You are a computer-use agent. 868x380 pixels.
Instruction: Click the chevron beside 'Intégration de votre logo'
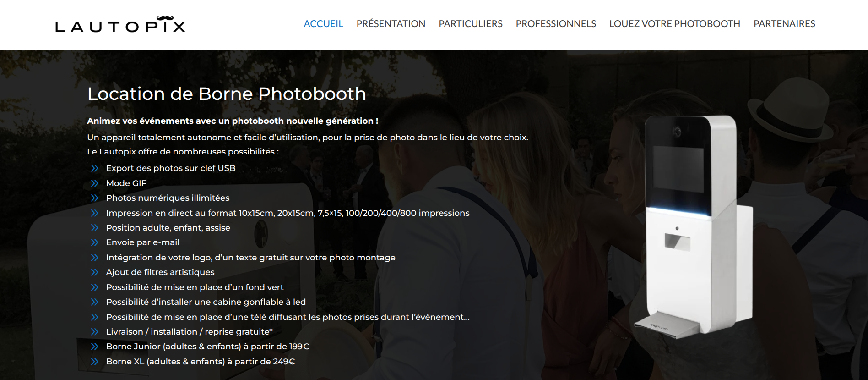click(x=95, y=258)
